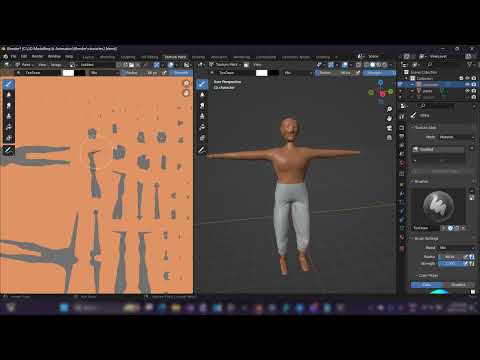This screenshot has width=480, height=360.
Task: Open Texture Paint mode dropdown in viewport
Action: 225,65
